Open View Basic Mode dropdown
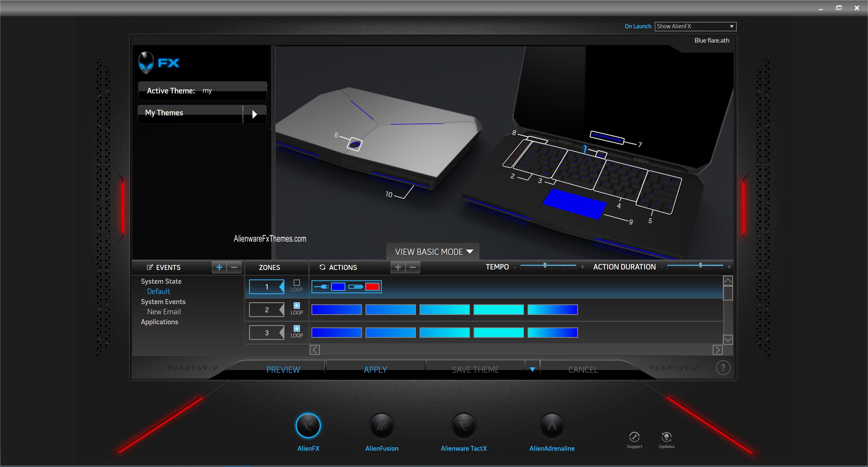This screenshot has width=868, height=467. pos(433,252)
